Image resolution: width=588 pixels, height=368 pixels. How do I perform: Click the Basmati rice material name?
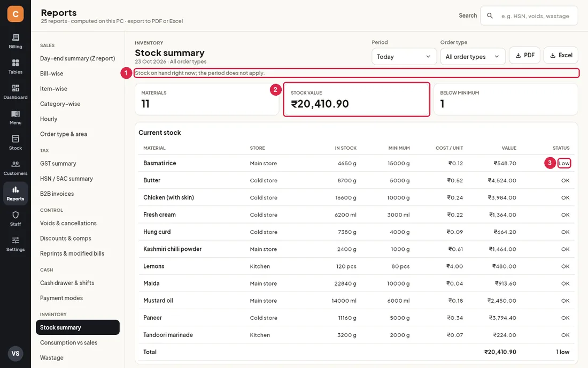159,163
